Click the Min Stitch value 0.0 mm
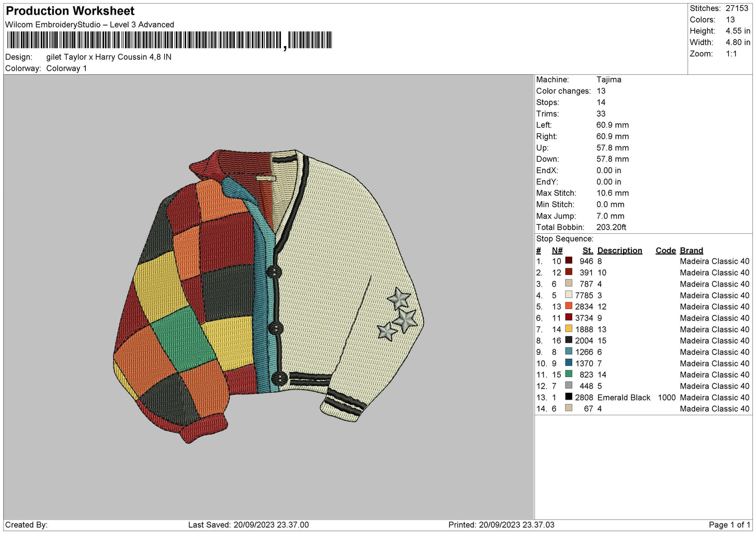Viewport: 756px width, 534px height. coord(611,204)
